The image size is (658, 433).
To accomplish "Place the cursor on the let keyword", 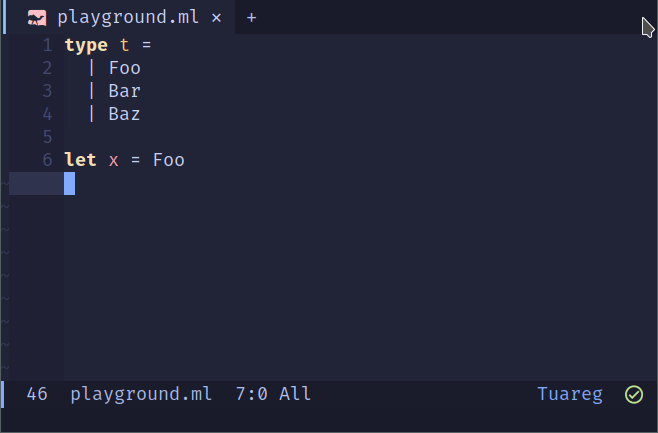I will 81,160.
